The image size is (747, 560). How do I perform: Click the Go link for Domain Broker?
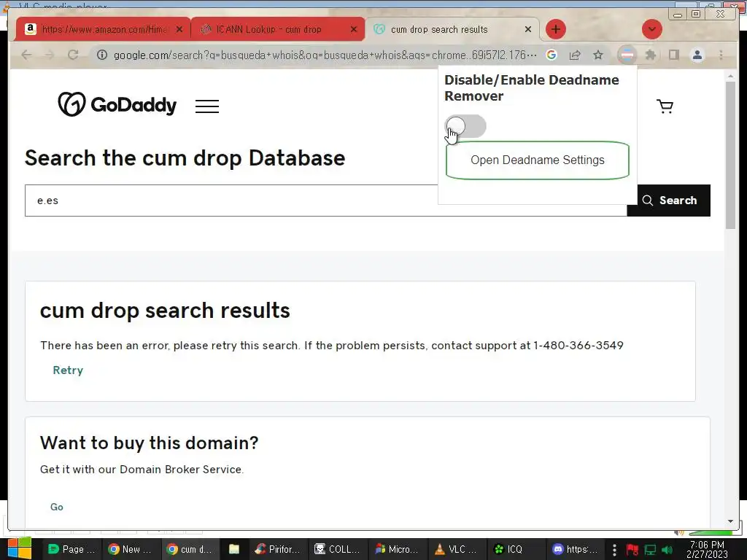tap(57, 507)
